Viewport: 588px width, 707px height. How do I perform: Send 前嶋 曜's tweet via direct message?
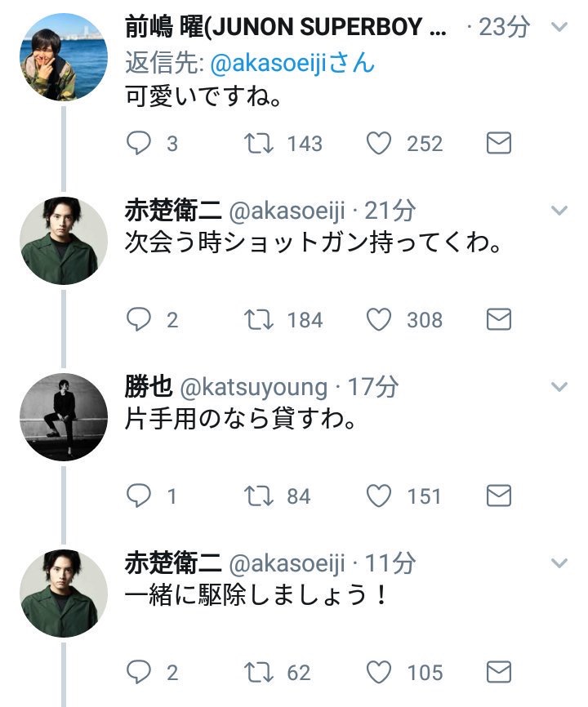(498, 144)
